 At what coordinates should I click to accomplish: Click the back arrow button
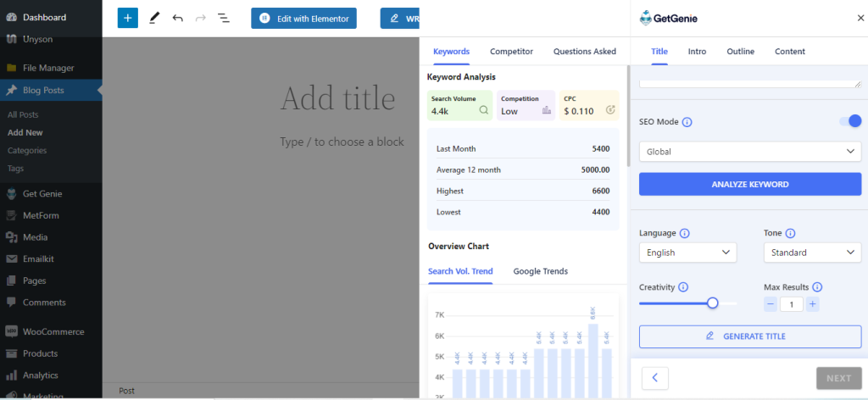(655, 379)
